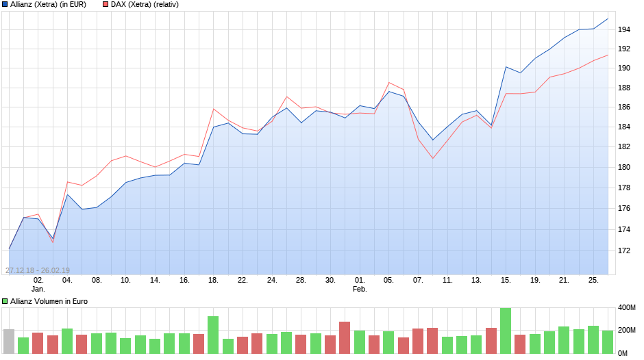This screenshot has width=644, height=360.
Task: Click the '15.' date axis marker
Action: pyautogui.click(x=506, y=280)
